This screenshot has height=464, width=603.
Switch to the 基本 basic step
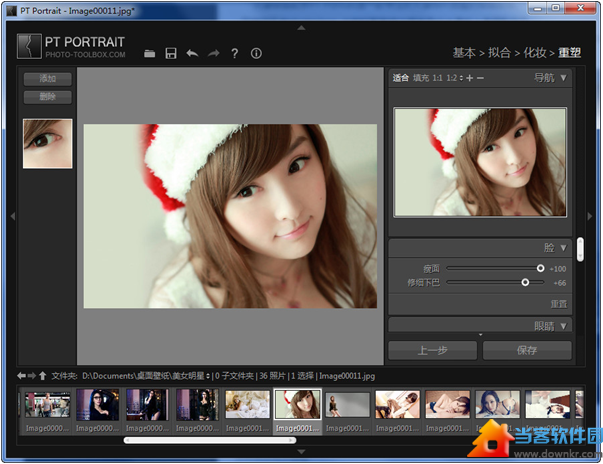tap(463, 52)
